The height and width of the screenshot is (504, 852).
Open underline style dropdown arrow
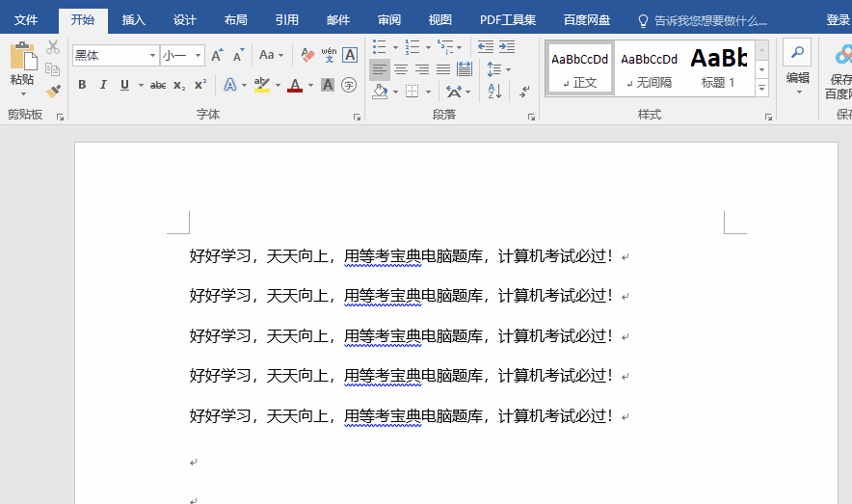pos(141,85)
